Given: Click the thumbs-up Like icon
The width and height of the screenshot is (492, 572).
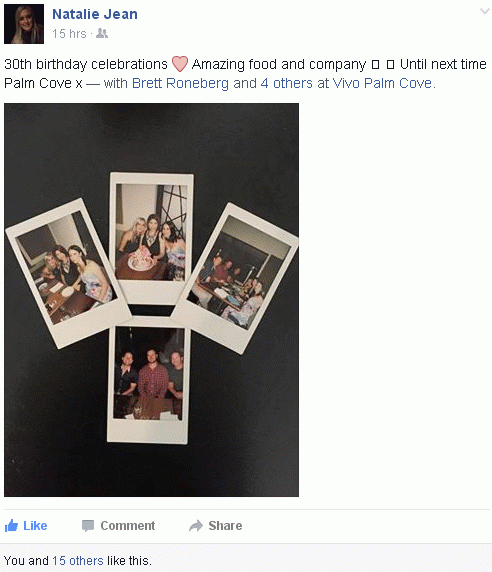Looking at the screenshot, I should 11,526.
